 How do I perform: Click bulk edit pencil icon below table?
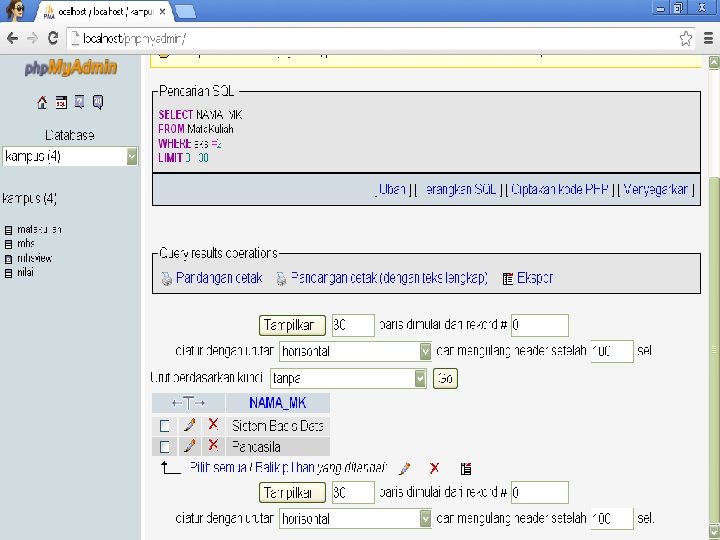(x=405, y=469)
